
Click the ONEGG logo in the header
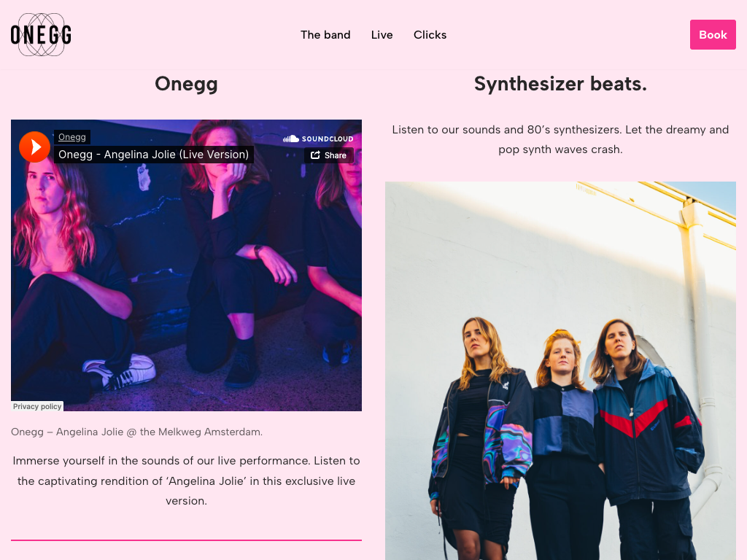point(41,35)
